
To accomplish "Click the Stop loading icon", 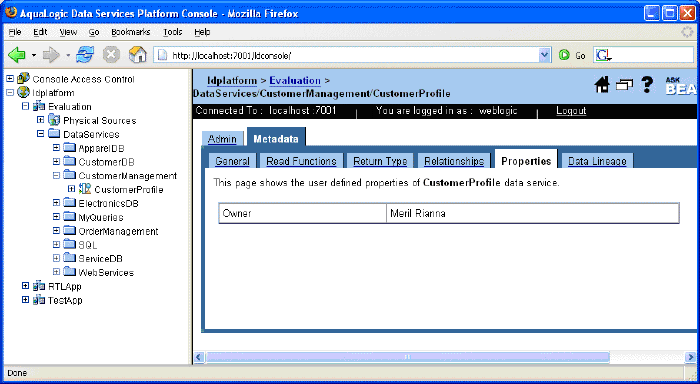I will (x=111, y=55).
